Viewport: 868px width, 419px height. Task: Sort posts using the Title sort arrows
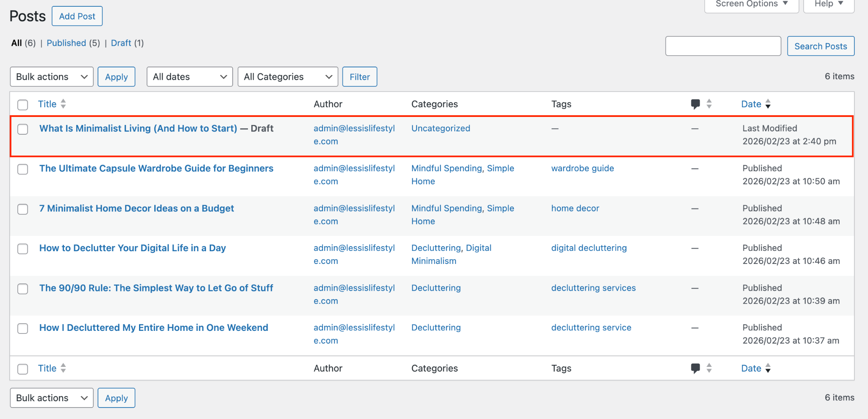63,104
